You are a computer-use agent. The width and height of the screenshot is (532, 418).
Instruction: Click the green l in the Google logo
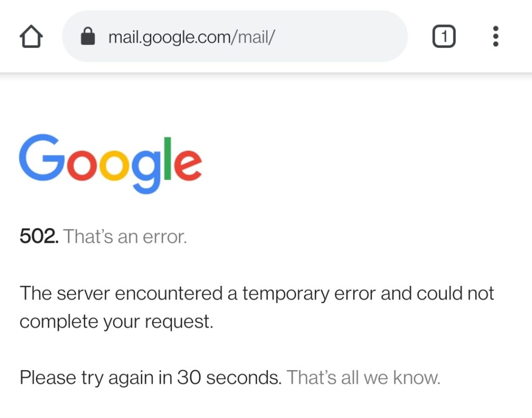[x=167, y=158]
